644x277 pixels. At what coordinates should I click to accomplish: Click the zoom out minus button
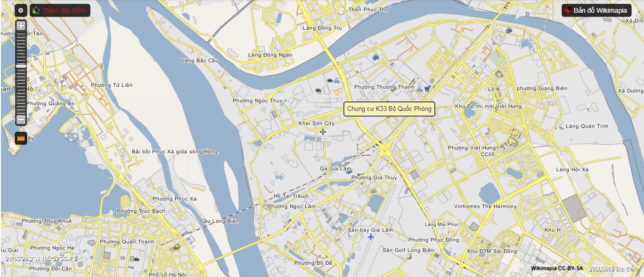[x=21, y=120]
